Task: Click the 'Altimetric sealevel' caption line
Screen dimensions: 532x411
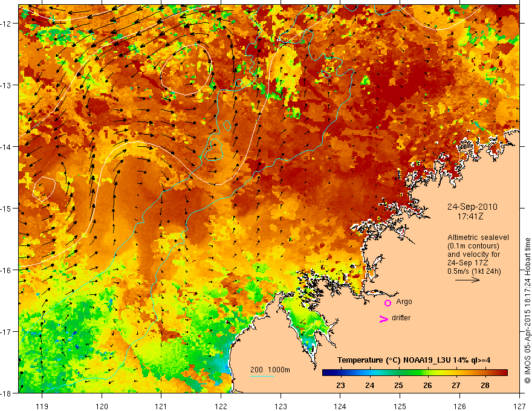Action: (x=478, y=238)
